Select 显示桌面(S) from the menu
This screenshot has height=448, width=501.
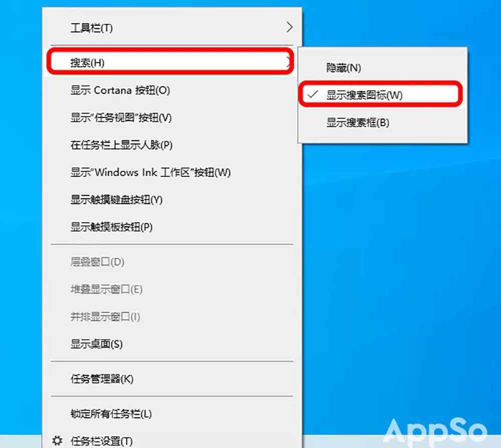pyautogui.click(x=171, y=344)
